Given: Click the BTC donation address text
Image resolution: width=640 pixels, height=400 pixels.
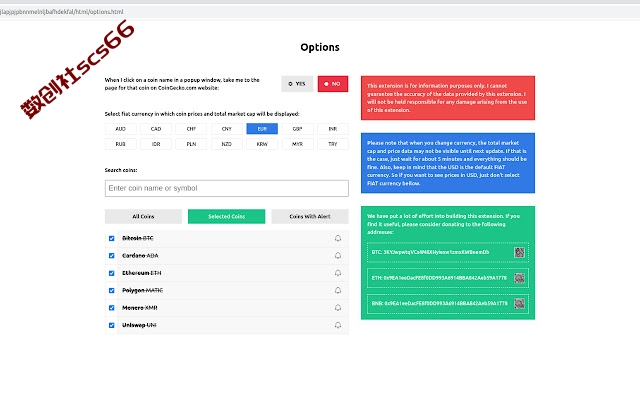Looking at the screenshot, I should pos(430,252).
